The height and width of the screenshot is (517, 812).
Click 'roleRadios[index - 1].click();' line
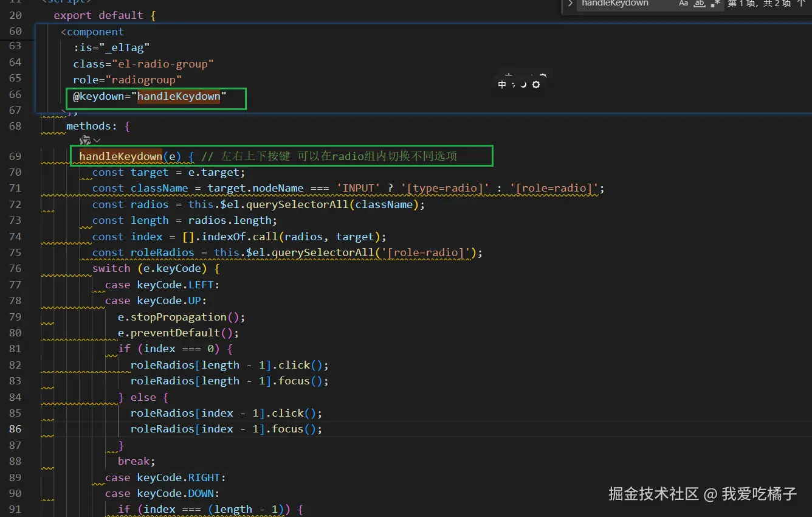coord(227,413)
